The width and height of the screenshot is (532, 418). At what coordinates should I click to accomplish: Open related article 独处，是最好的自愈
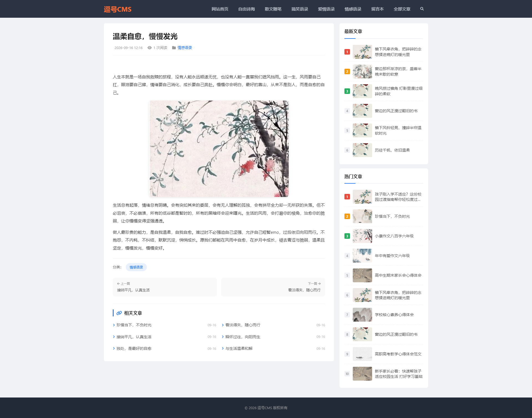(134, 348)
